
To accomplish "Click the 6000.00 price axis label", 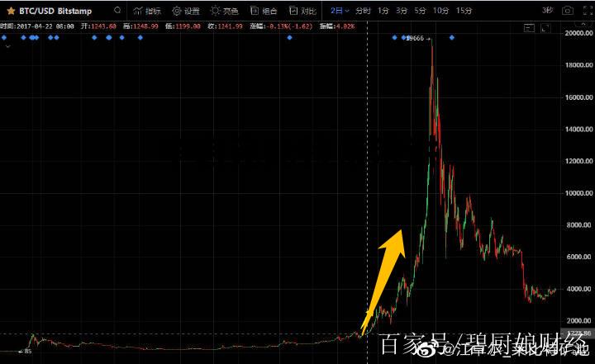I will tap(580, 257).
